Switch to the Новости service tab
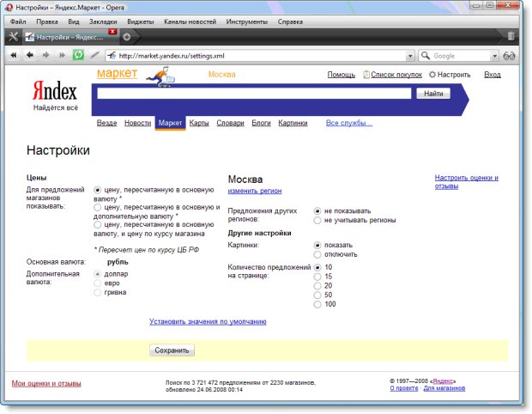Screen dimensions: 532x414 click(x=138, y=123)
